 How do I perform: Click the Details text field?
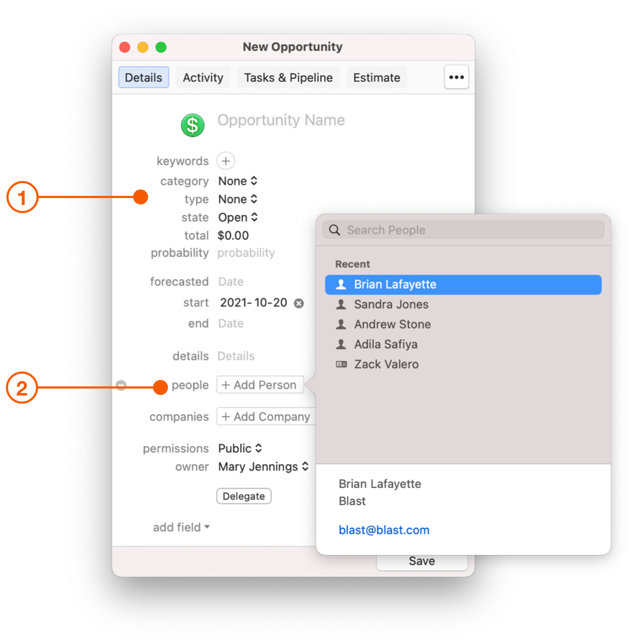pos(236,356)
